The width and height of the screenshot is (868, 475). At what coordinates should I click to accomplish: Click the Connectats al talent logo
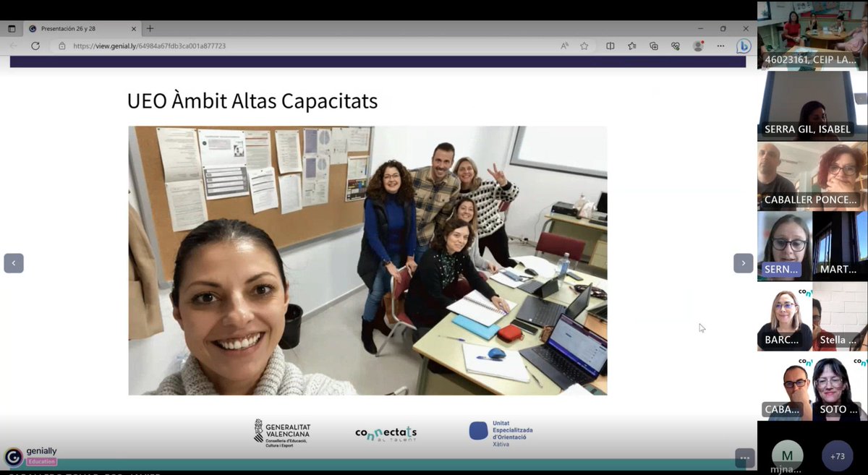(x=386, y=433)
